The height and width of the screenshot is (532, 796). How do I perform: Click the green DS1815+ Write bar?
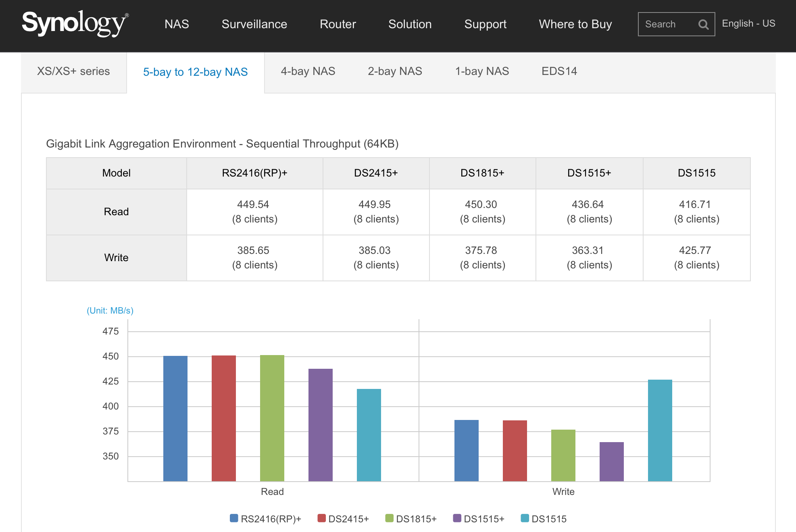(563, 455)
